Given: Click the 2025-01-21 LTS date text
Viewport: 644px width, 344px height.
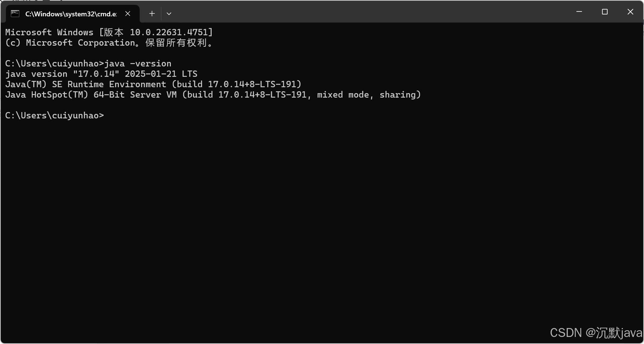Looking at the screenshot, I should point(161,74).
